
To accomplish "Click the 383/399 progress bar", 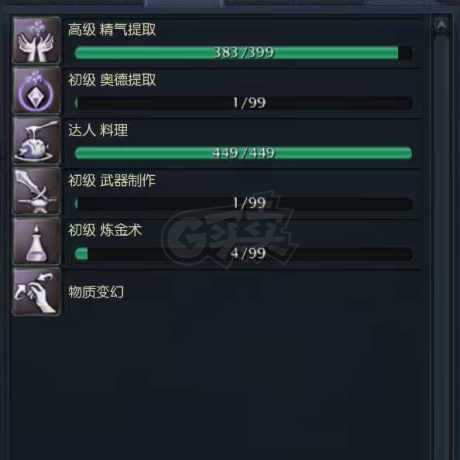I will pos(243,53).
